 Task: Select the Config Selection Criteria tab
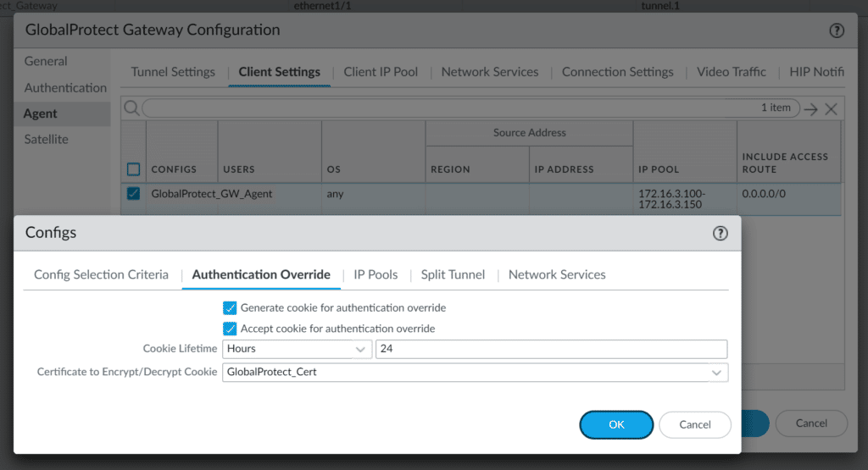tap(101, 274)
